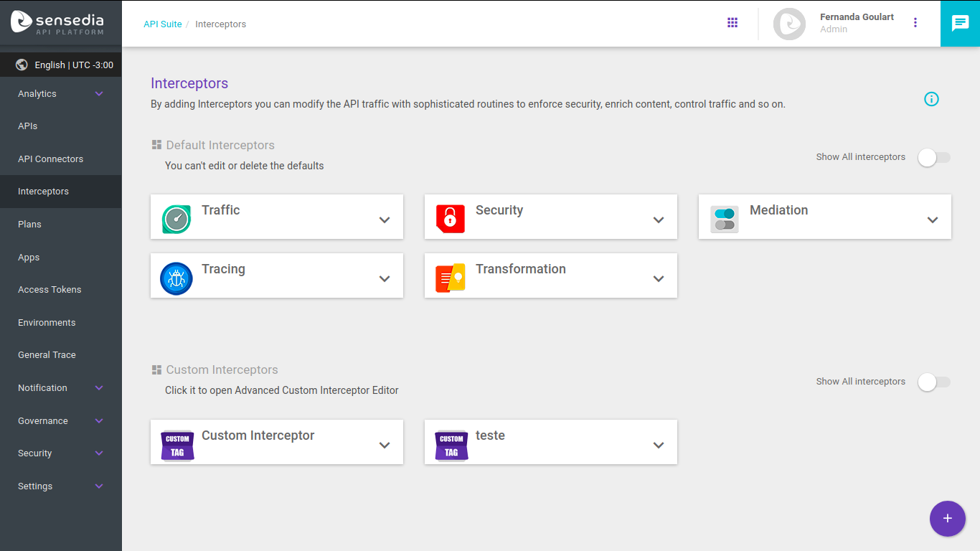The height and width of the screenshot is (551, 980).
Task: Click the English UTC language selector
Action: 65,65
